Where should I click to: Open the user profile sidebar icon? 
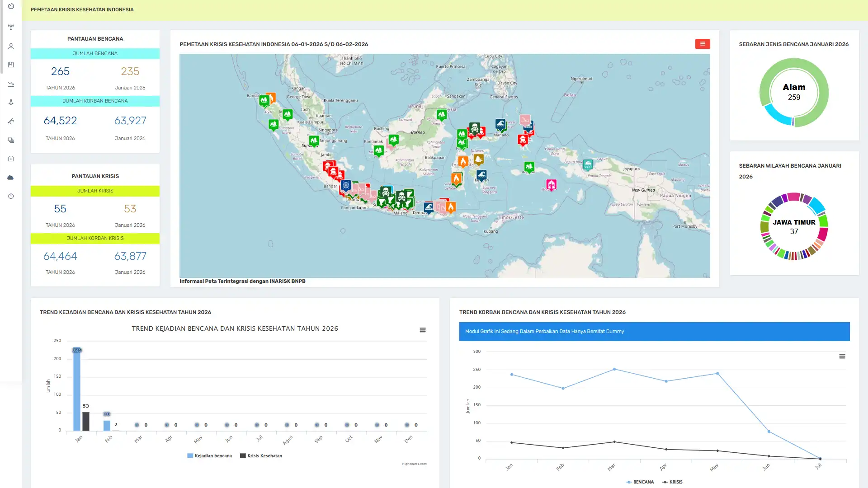11,46
